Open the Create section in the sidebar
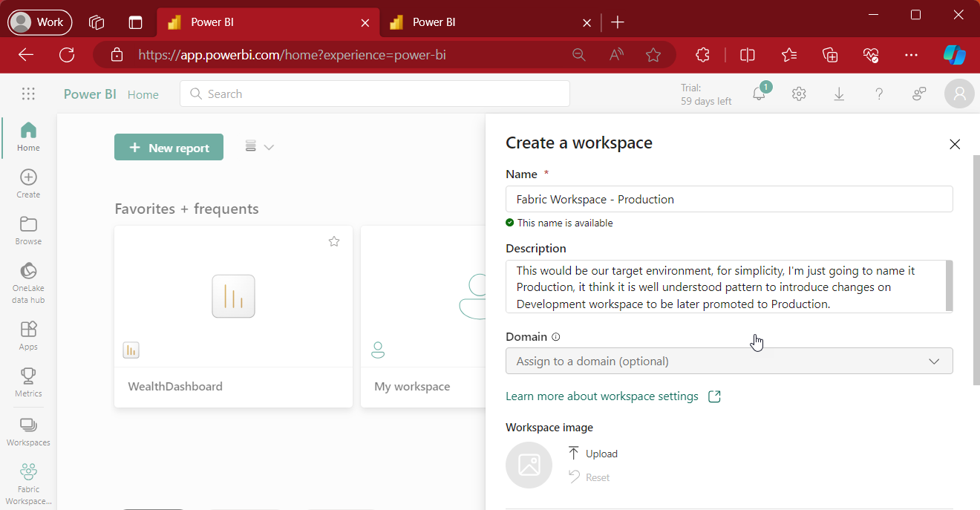 coord(28,182)
